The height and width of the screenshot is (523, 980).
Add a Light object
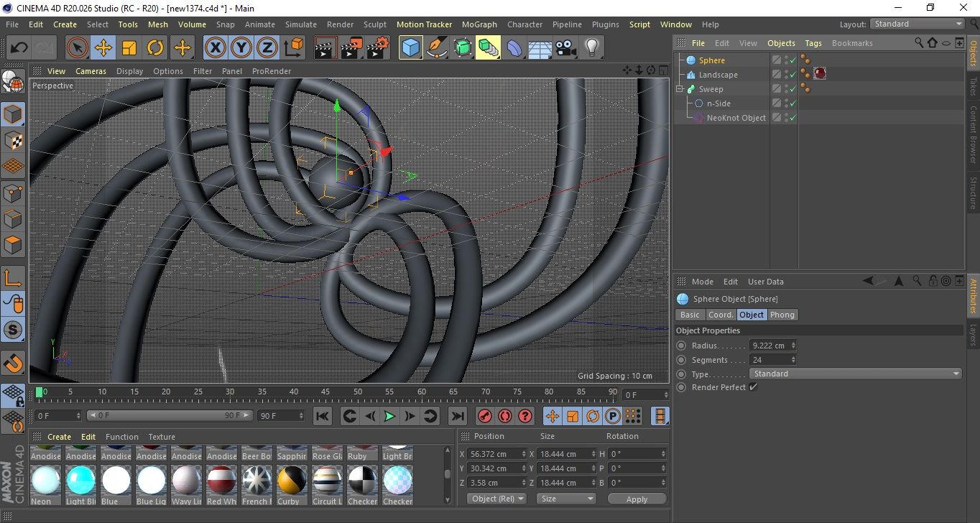click(592, 48)
